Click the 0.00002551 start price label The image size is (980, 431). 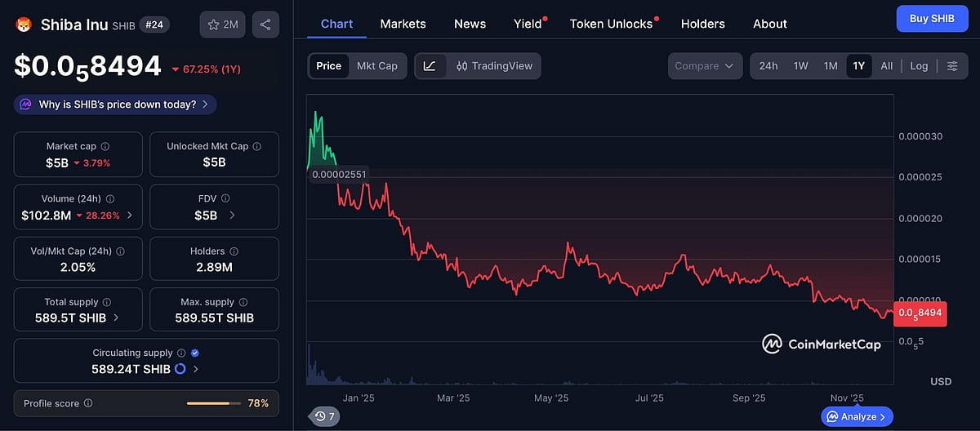[x=339, y=174]
